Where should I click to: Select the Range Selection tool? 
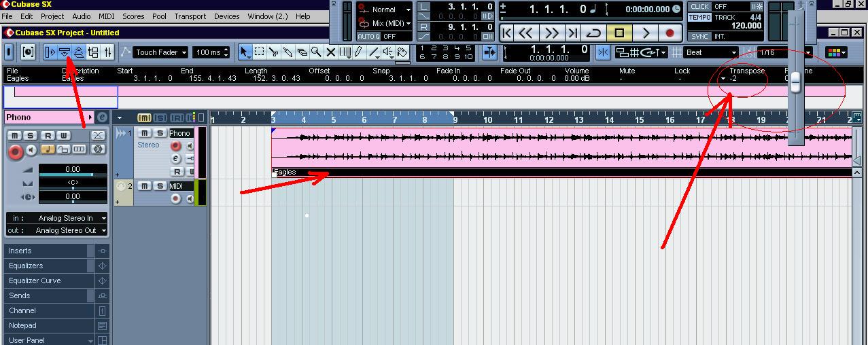(260, 52)
